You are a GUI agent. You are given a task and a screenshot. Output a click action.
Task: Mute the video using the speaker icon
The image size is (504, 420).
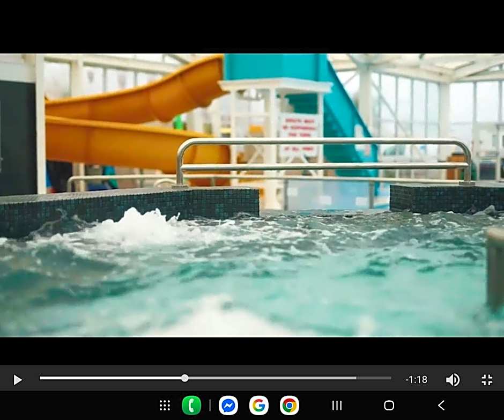tap(453, 380)
